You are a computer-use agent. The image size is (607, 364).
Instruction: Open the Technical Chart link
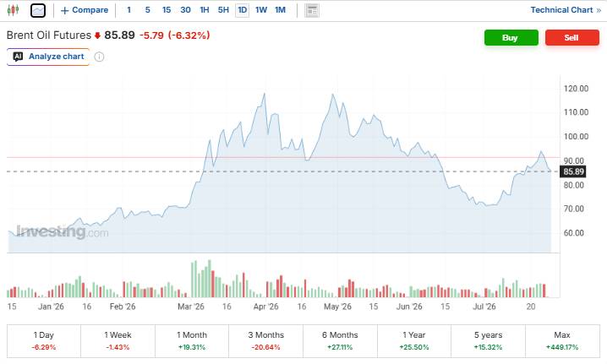(x=566, y=10)
